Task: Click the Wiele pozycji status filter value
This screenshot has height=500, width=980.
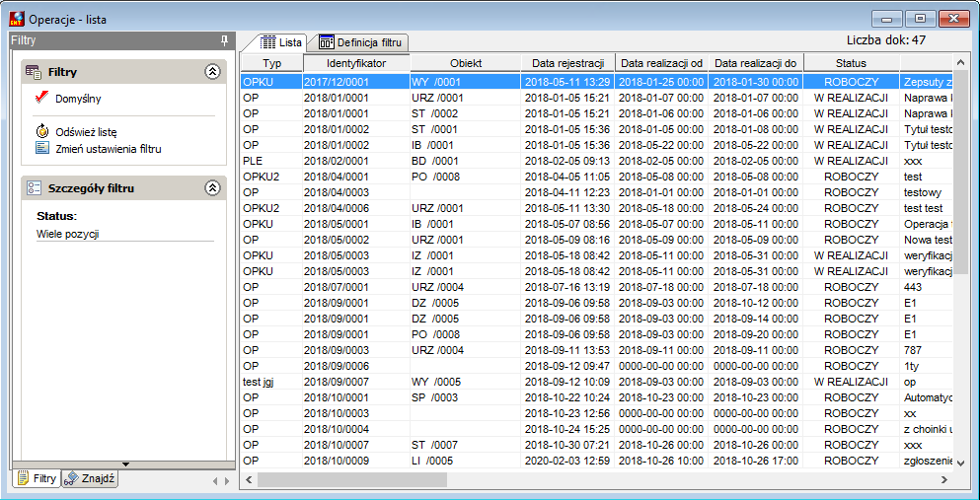Action: point(67,234)
